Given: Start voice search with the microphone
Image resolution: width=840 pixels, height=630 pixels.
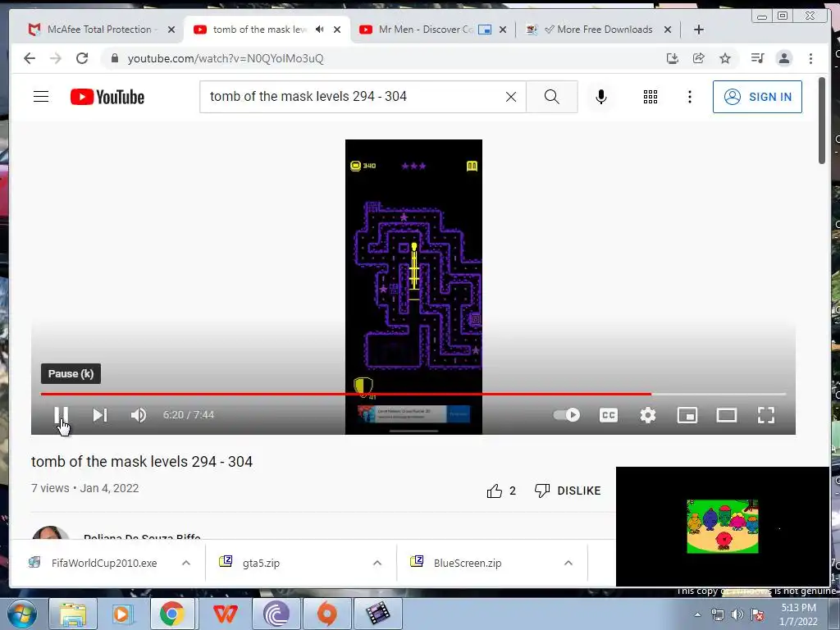Looking at the screenshot, I should point(601,97).
